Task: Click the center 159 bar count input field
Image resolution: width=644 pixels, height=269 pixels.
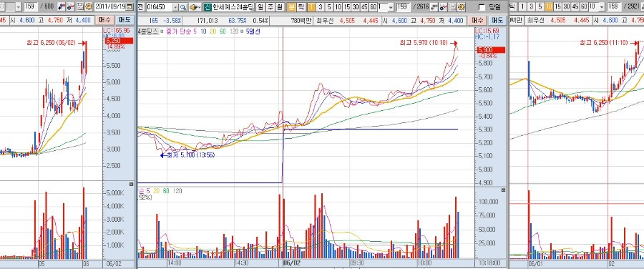Action: (x=403, y=7)
